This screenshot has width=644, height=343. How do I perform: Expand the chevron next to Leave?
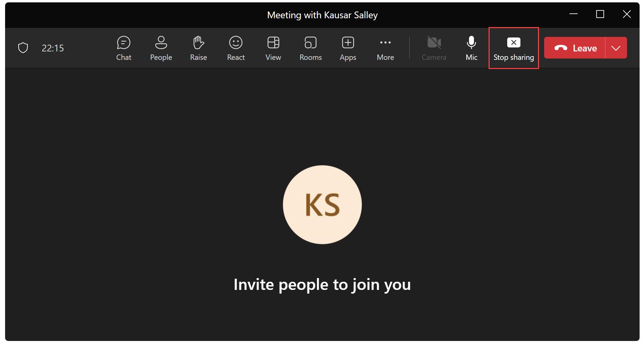pos(616,48)
